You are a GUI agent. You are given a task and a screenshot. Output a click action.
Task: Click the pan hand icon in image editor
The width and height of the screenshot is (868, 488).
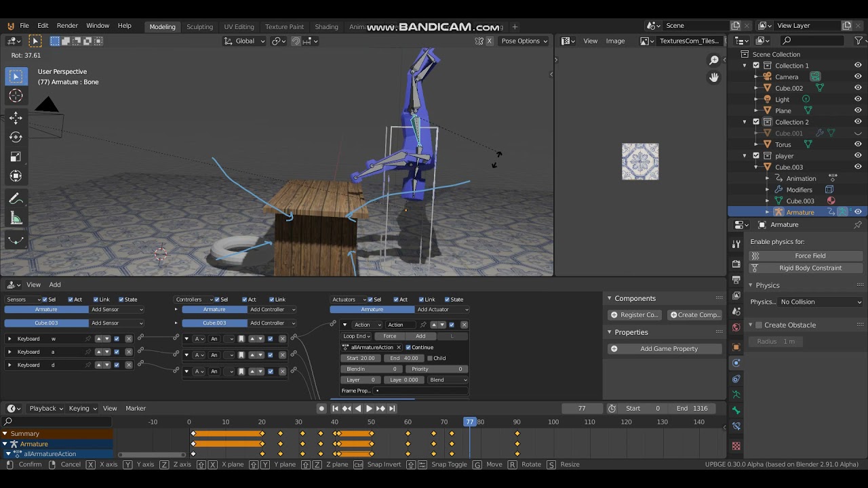714,77
